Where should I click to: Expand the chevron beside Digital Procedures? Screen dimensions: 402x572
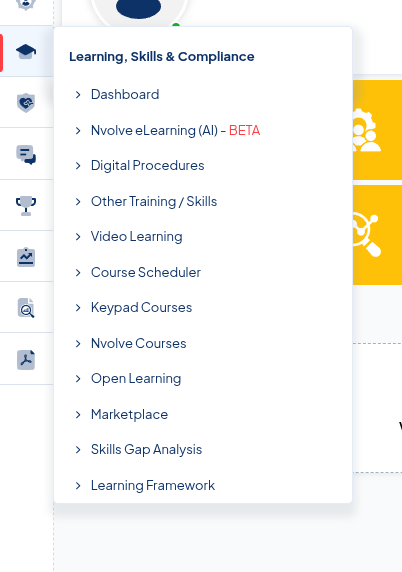tap(78, 166)
